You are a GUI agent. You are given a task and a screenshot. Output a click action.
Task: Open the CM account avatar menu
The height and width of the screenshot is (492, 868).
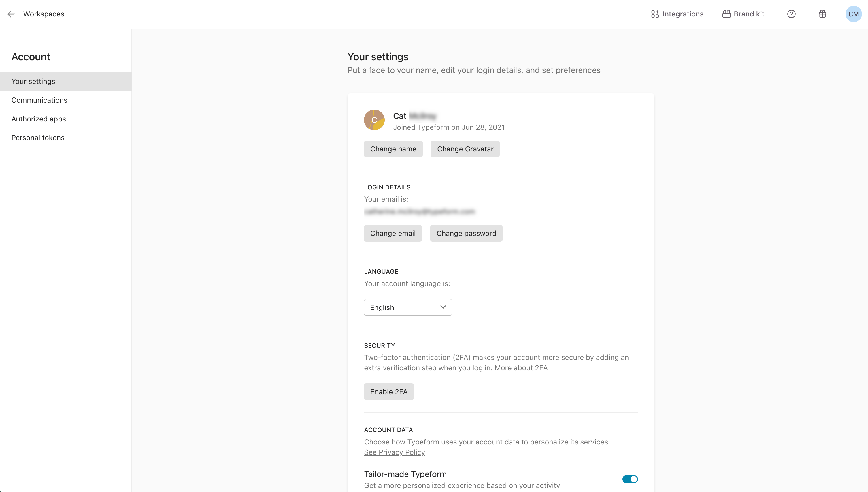click(x=853, y=14)
